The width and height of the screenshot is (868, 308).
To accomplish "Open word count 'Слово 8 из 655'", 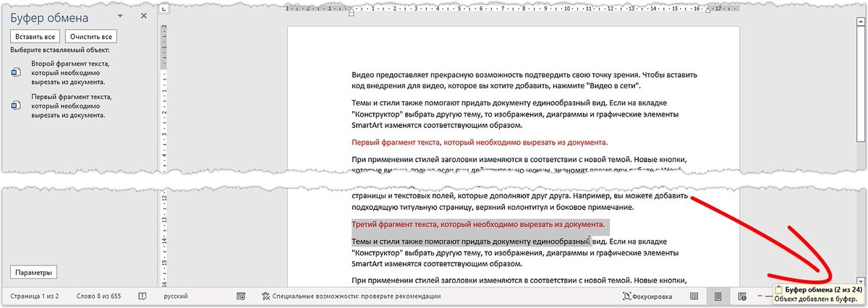I will coord(100,296).
